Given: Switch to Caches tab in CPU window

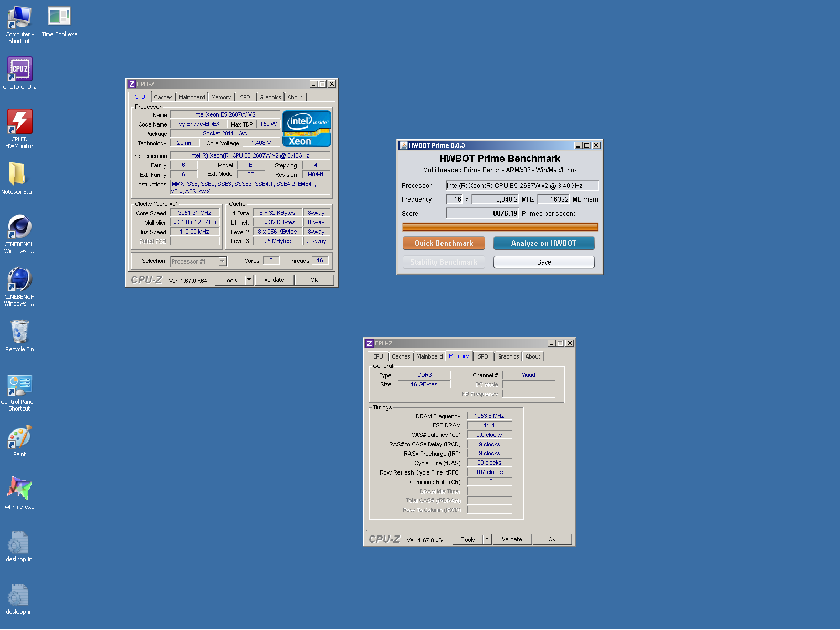Looking at the screenshot, I should coord(163,97).
